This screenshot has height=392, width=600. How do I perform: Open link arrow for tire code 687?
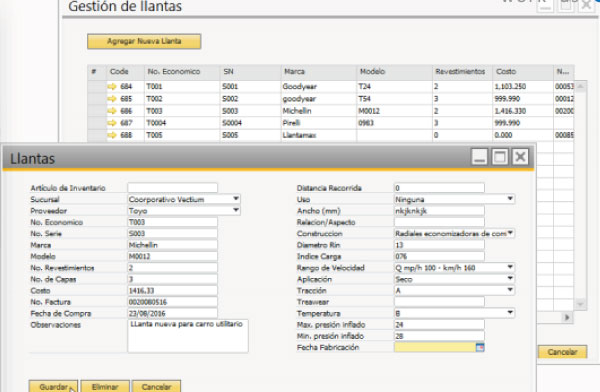[x=112, y=123]
